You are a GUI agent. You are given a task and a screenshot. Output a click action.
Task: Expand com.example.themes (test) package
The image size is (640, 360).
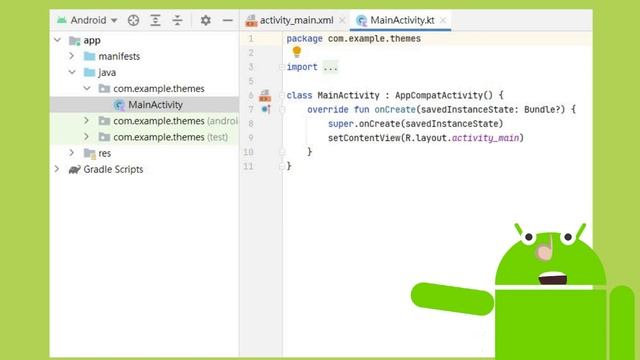tap(87, 137)
